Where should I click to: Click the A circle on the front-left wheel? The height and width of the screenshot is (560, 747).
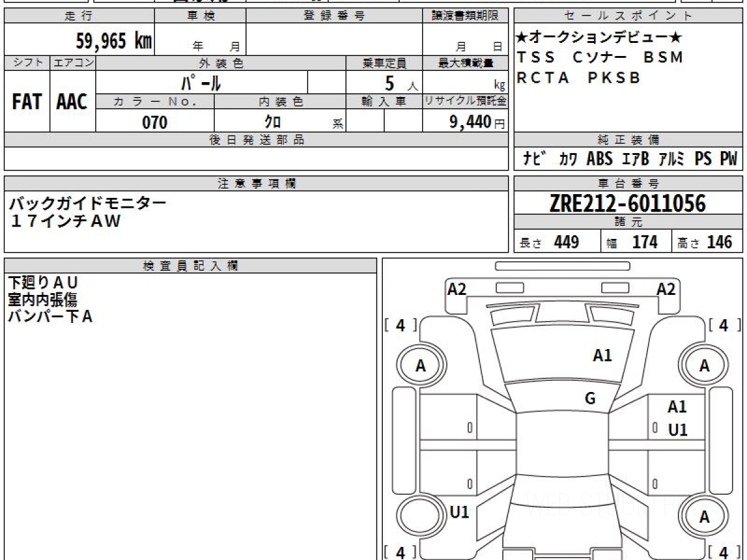pyautogui.click(x=421, y=366)
